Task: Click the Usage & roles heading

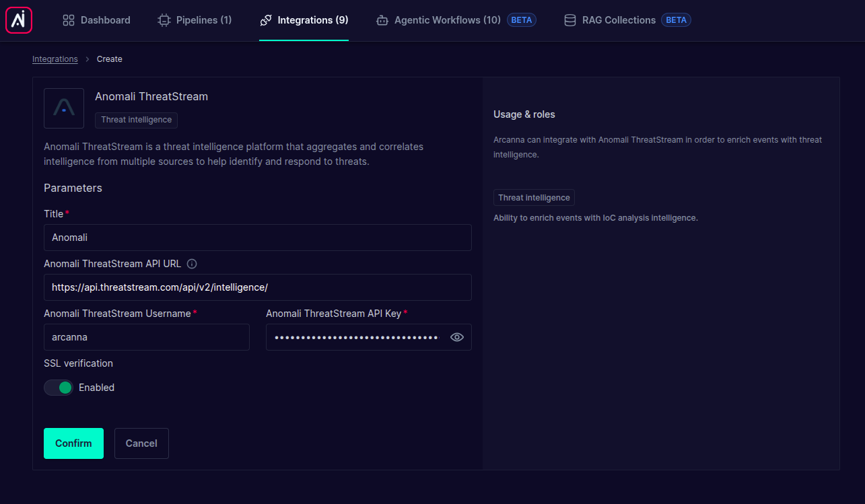Action: tap(524, 114)
